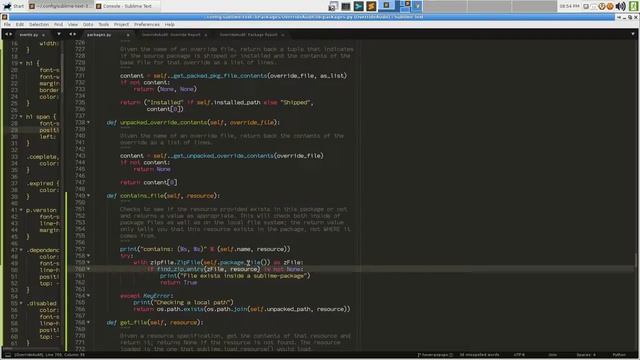Click the Sublime window menu icon in title bar
Image resolution: width=640 pixels, height=360 pixels.
click(4, 17)
